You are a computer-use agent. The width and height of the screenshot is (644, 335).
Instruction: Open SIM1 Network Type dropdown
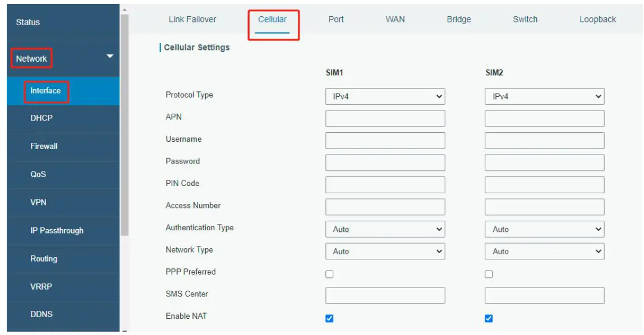pyautogui.click(x=385, y=252)
